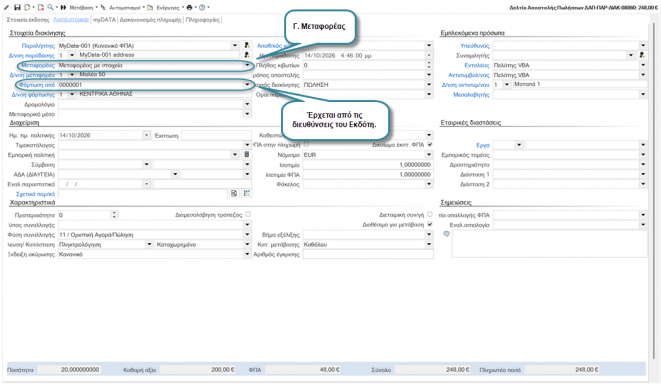
Task: Click the vertical scrollbar on right edge
Action: click(x=655, y=190)
